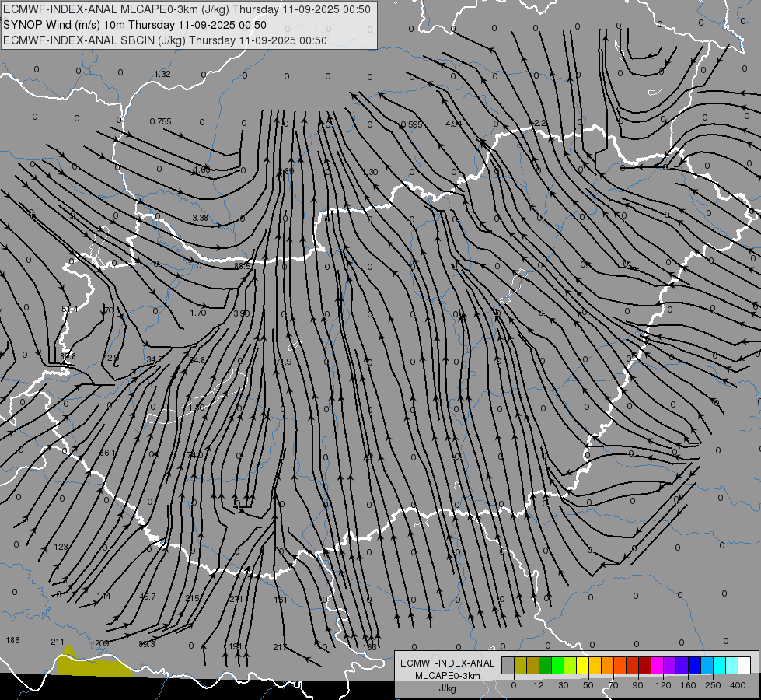The height and width of the screenshot is (700, 761).
Task: Click the legend scale value 400
Action: point(738,685)
